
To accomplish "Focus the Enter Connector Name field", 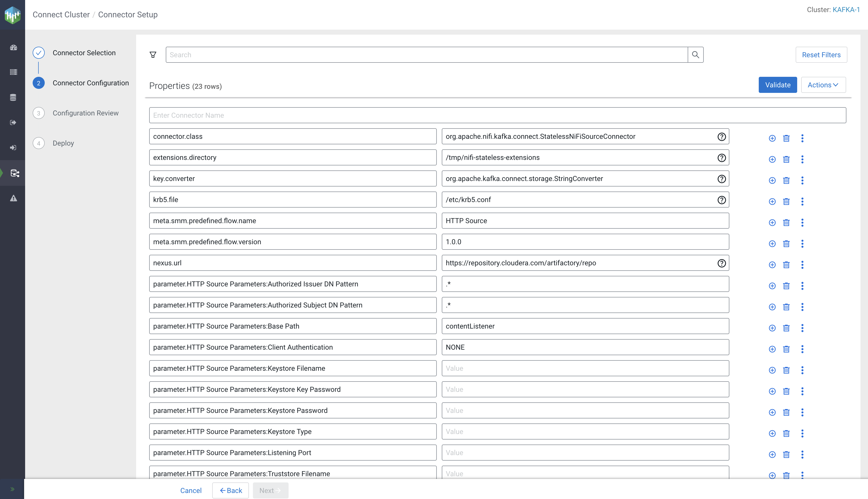I will pos(497,115).
